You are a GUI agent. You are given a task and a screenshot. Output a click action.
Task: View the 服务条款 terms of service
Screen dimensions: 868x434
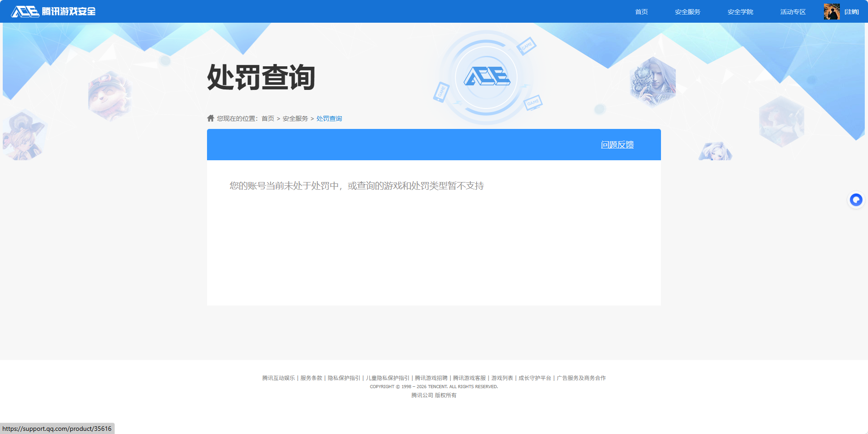click(310, 378)
